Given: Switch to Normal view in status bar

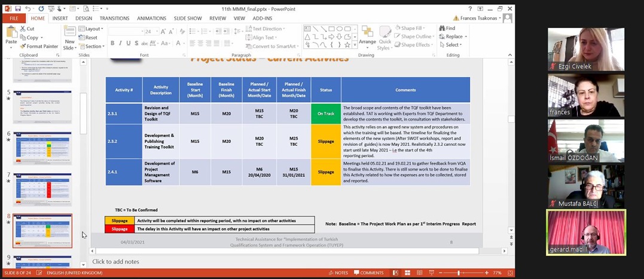Looking at the screenshot, I should [x=395, y=273].
